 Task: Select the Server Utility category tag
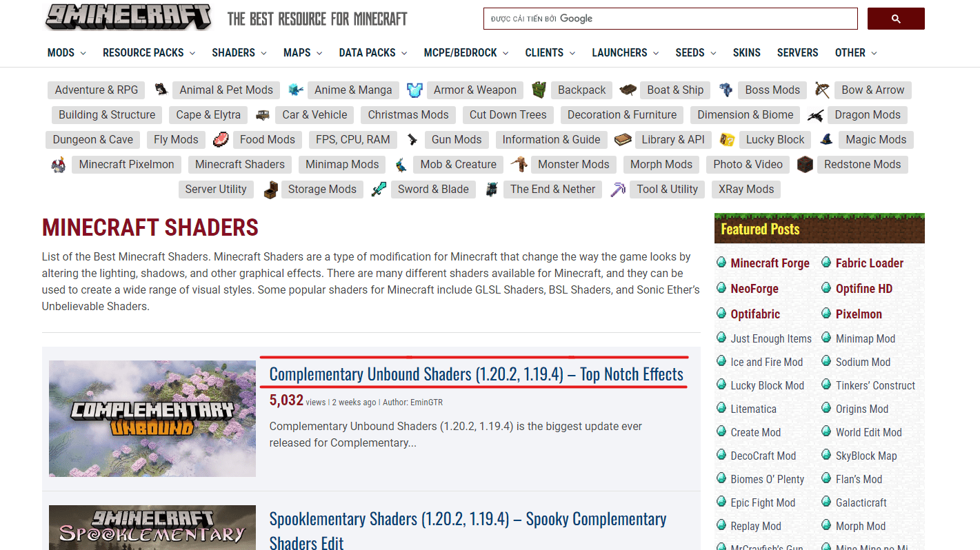point(216,189)
